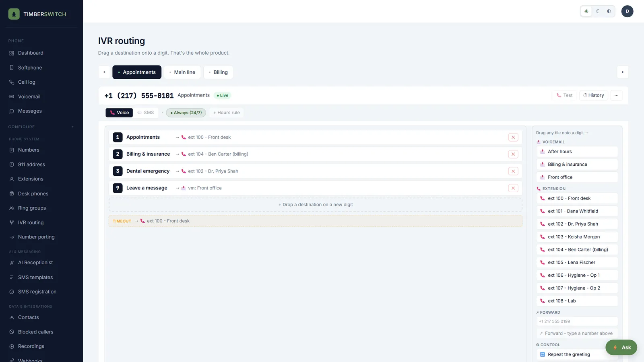Click the Voicemail icon in the sidebar
The width and height of the screenshot is (644, 362).
12,97
